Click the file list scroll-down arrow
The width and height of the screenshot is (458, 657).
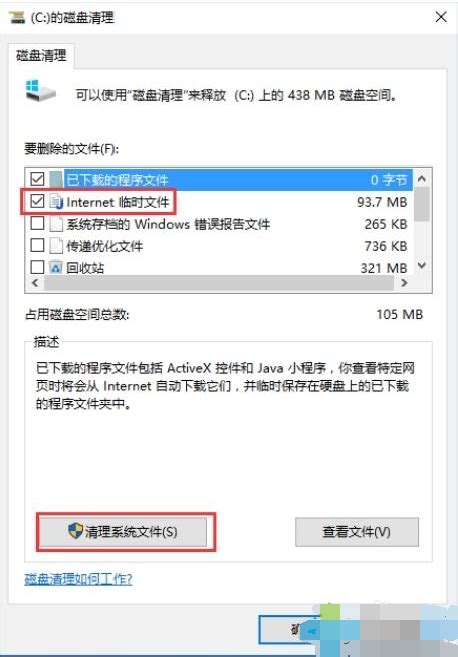pos(422,266)
